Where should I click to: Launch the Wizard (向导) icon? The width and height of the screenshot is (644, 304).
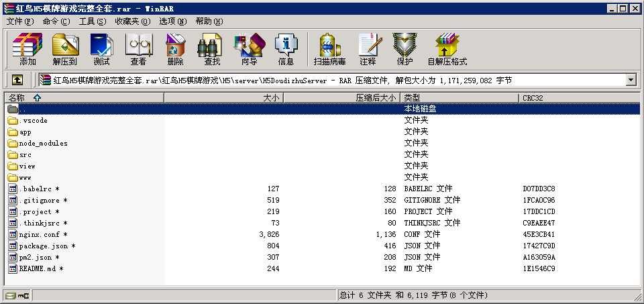tap(249, 50)
